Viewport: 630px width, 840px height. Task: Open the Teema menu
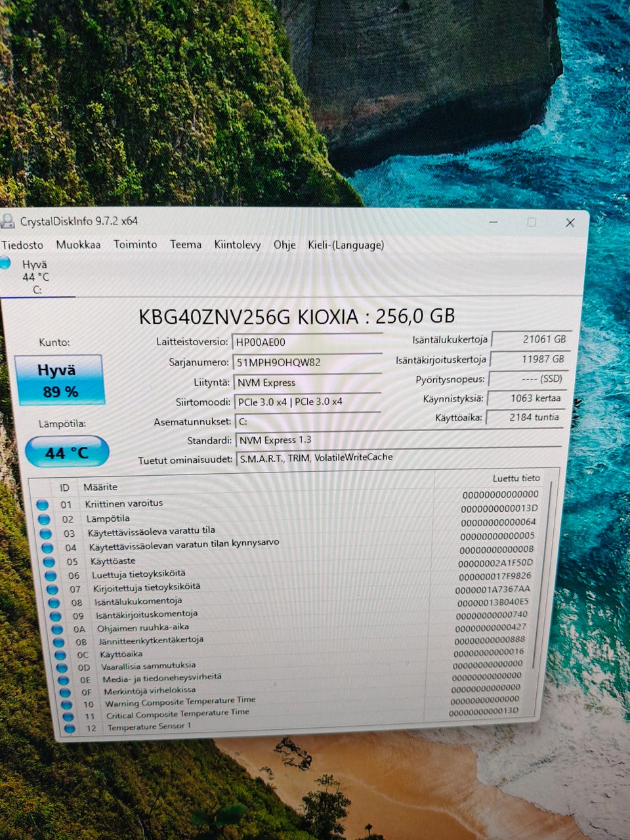pos(186,244)
